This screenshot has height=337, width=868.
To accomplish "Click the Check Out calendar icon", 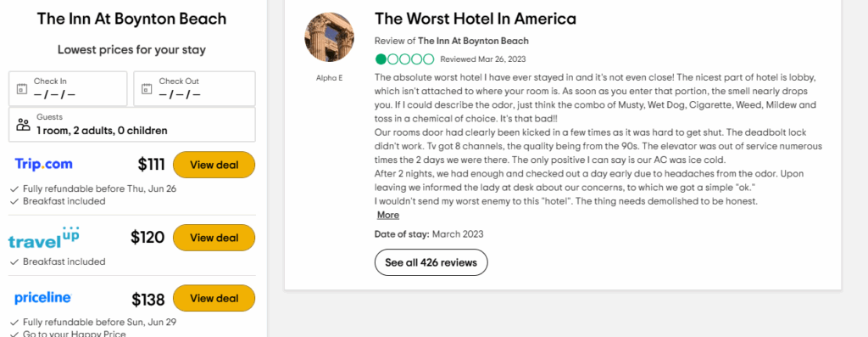I will [147, 88].
